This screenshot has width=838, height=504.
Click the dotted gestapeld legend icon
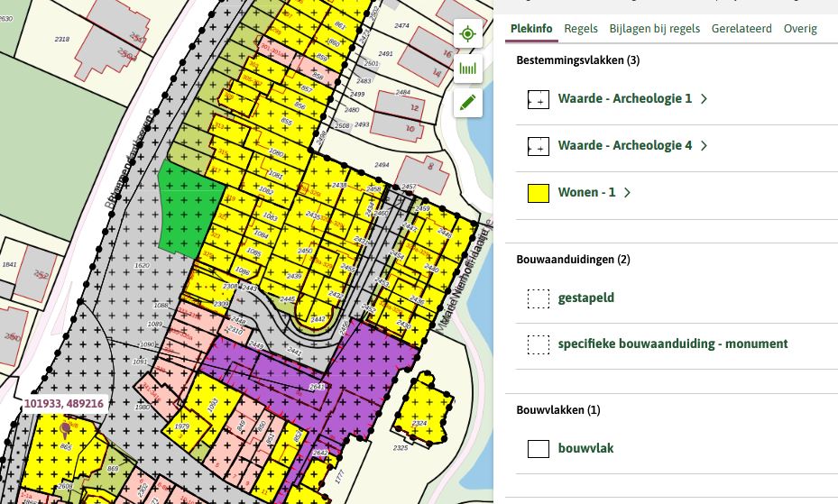[539, 298]
